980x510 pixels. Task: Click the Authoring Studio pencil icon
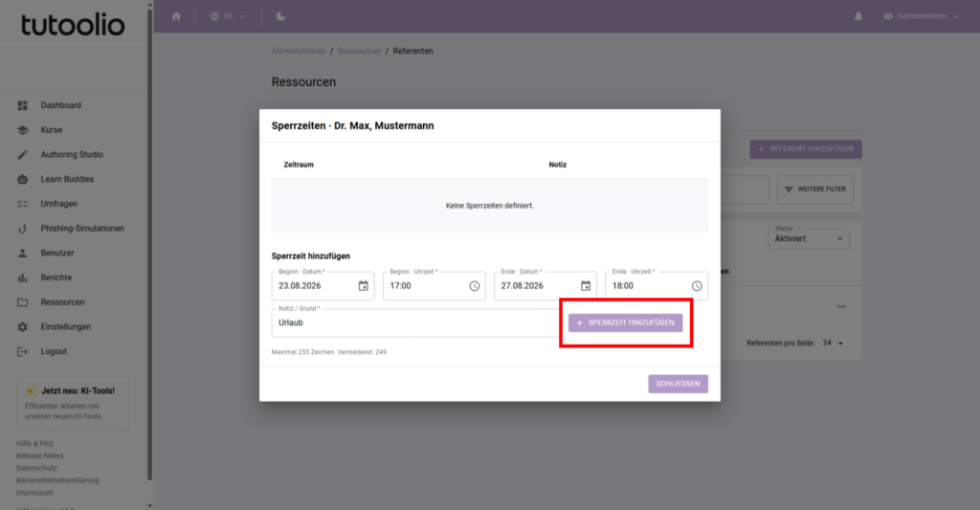point(23,154)
